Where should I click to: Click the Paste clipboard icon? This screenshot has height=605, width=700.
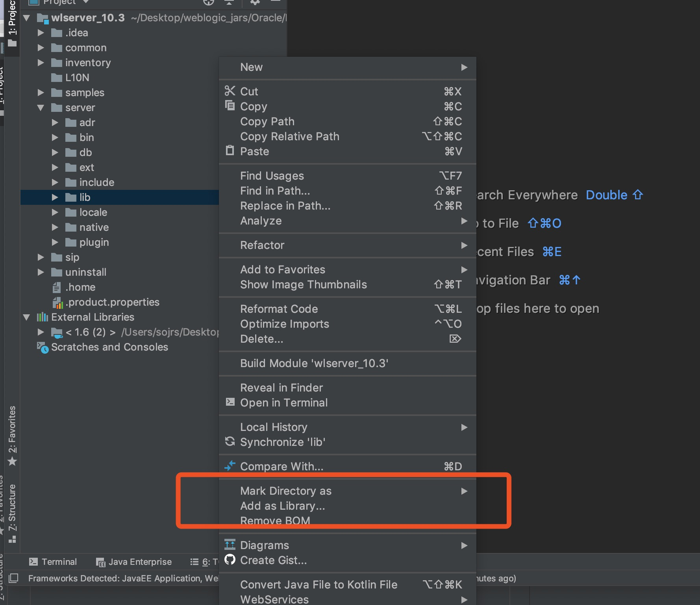coord(230,150)
